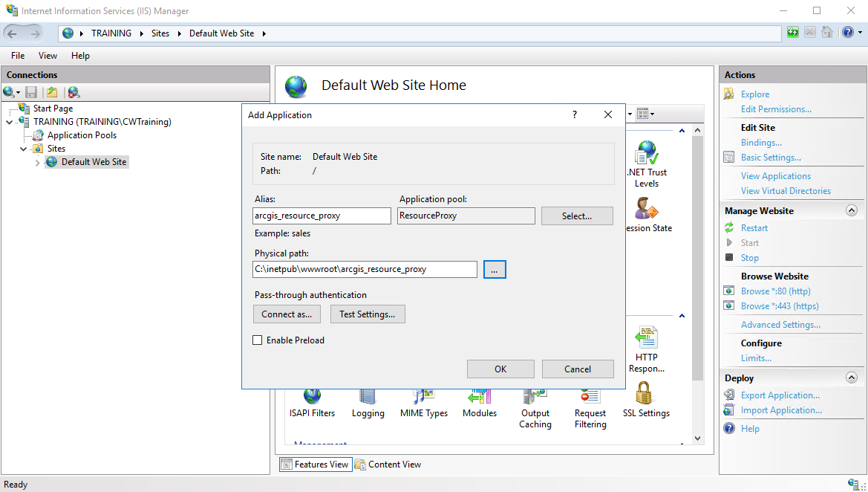Select the Application Pools tree item
The image size is (868, 492).
click(82, 135)
